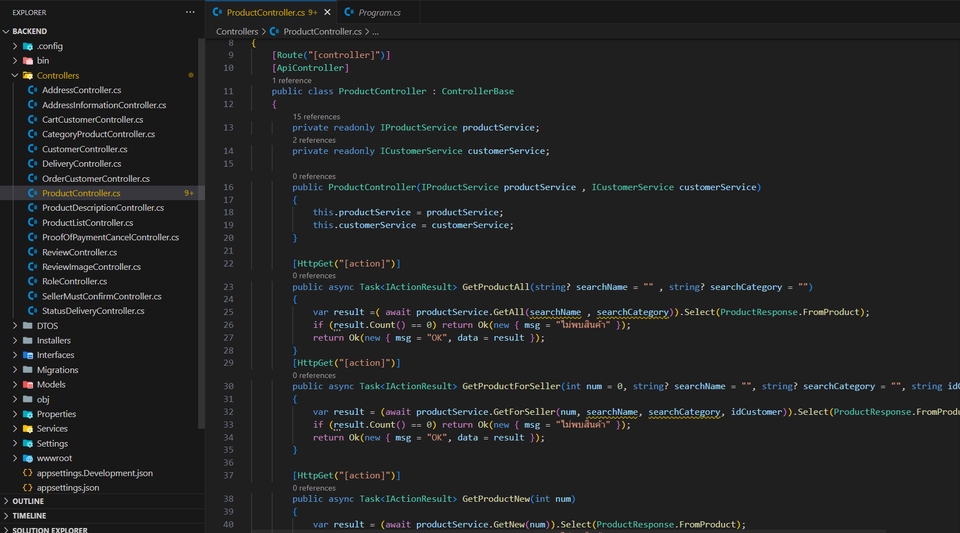Expand the TIMELINE section

pyautogui.click(x=28, y=516)
